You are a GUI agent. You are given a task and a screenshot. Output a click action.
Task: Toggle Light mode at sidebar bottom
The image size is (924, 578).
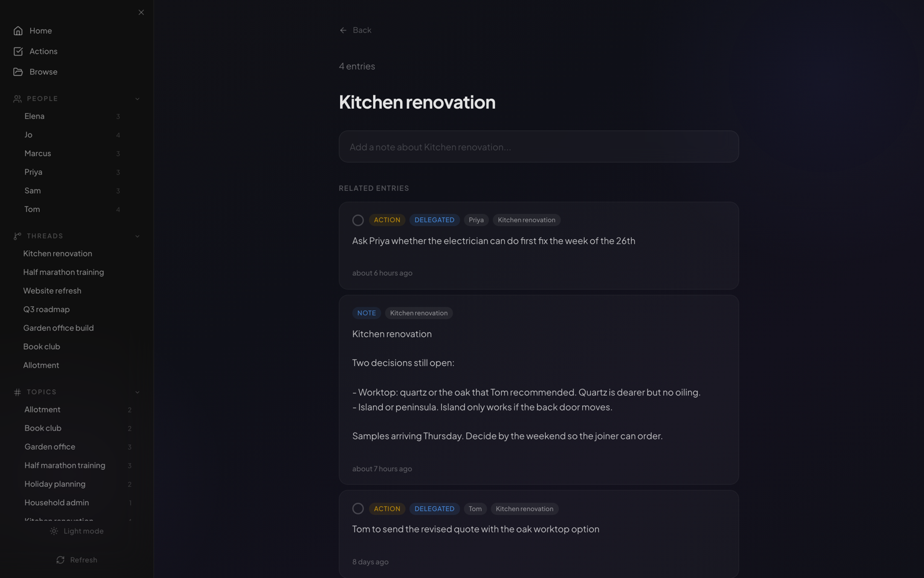coord(77,531)
